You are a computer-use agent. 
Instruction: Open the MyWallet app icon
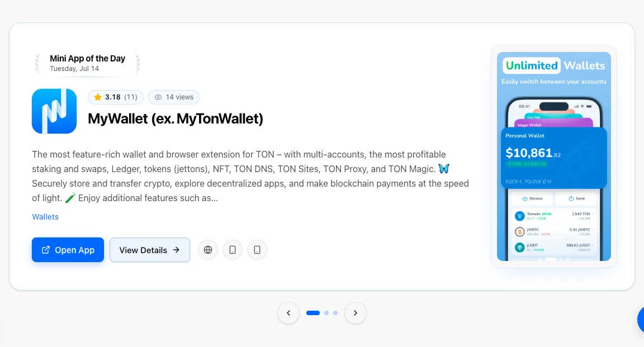(x=54, y=111)
